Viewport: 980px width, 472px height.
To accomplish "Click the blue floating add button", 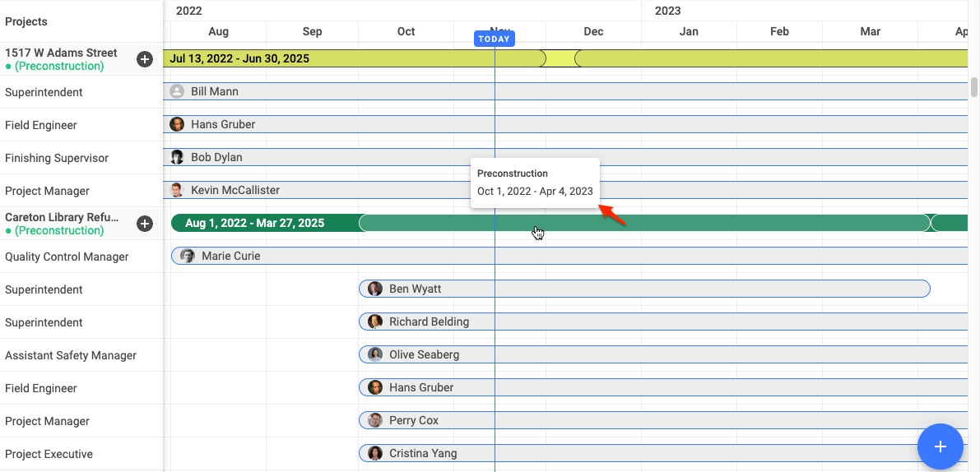I will pos(940,447).
